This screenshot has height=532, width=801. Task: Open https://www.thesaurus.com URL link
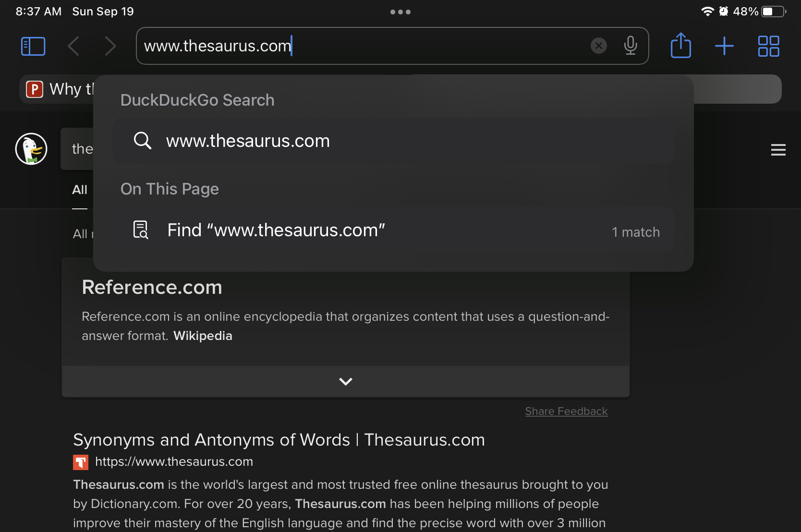point(174,461)
